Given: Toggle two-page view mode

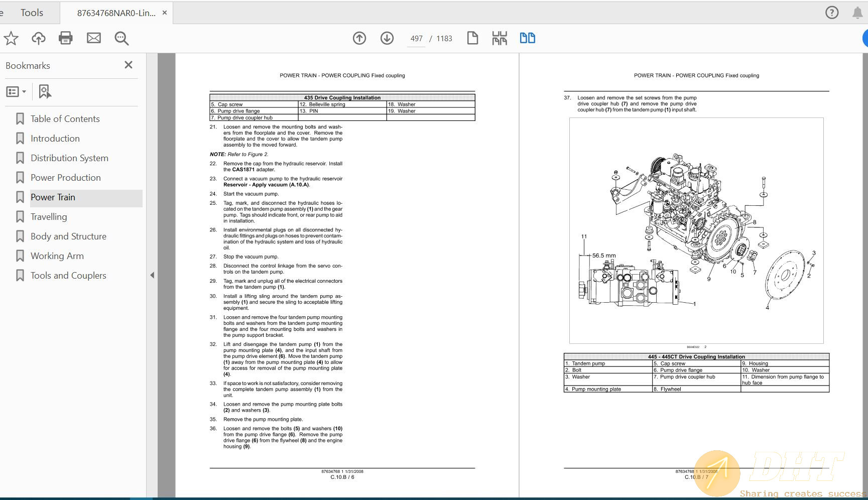Looking at the screenshot, I should [x=527, y=38].
